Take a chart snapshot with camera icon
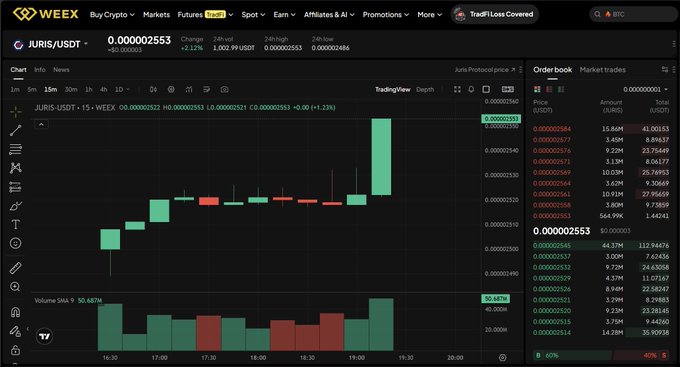 (224, 89)
